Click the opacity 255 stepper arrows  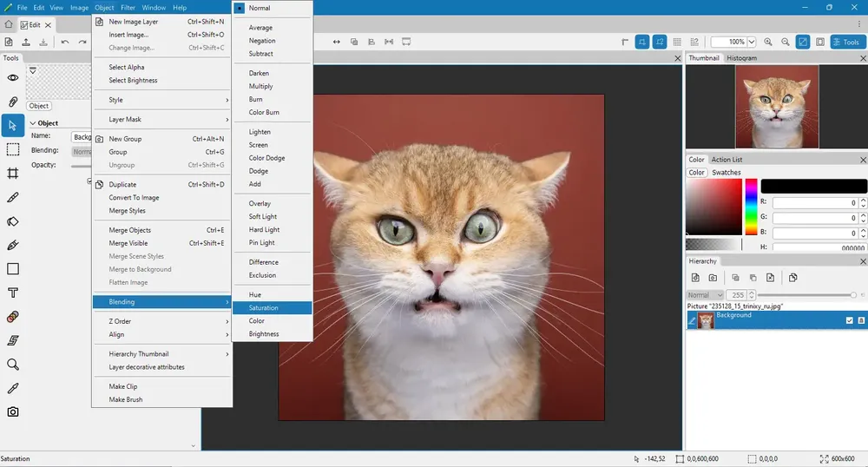[751, 295]
